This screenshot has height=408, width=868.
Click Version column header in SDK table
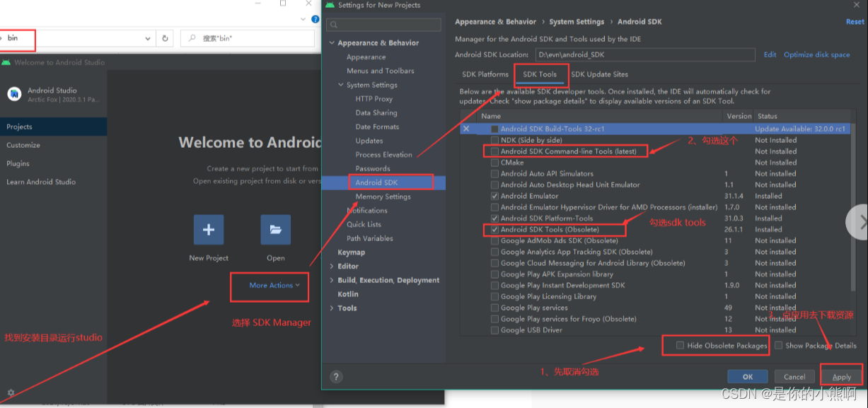(739, 116)
